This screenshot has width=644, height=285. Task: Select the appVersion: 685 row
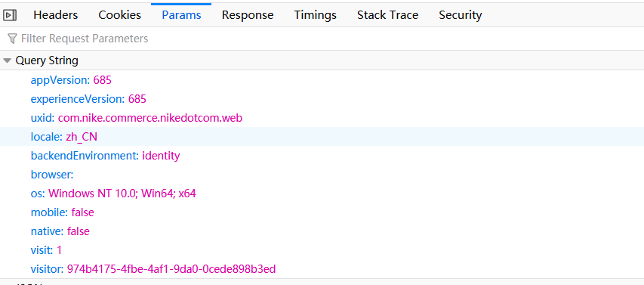(322, 80)
